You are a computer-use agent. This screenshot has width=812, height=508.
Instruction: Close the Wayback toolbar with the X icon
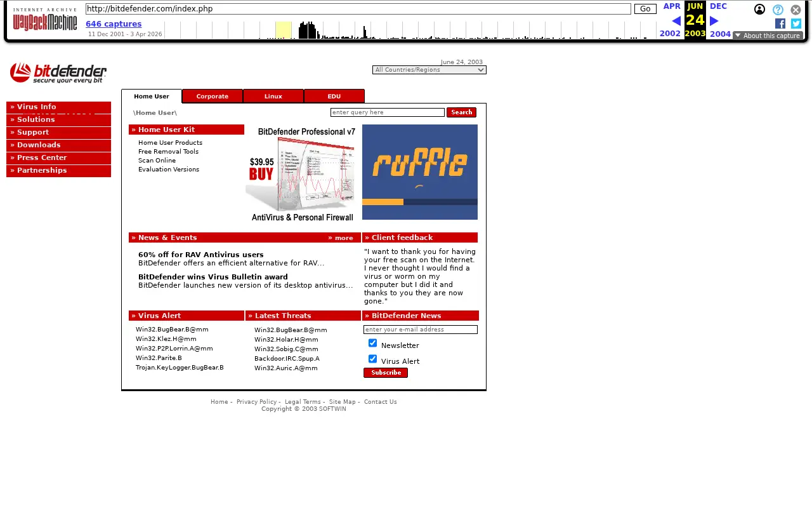[x=796, y=10]
